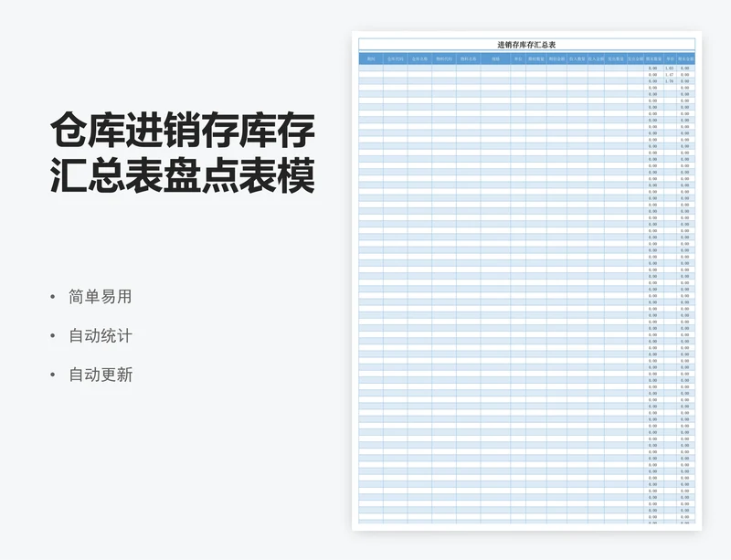Screen dimensions: 731x560
Task: Click the bullet text 自动统计
Action: coord(101,335)
